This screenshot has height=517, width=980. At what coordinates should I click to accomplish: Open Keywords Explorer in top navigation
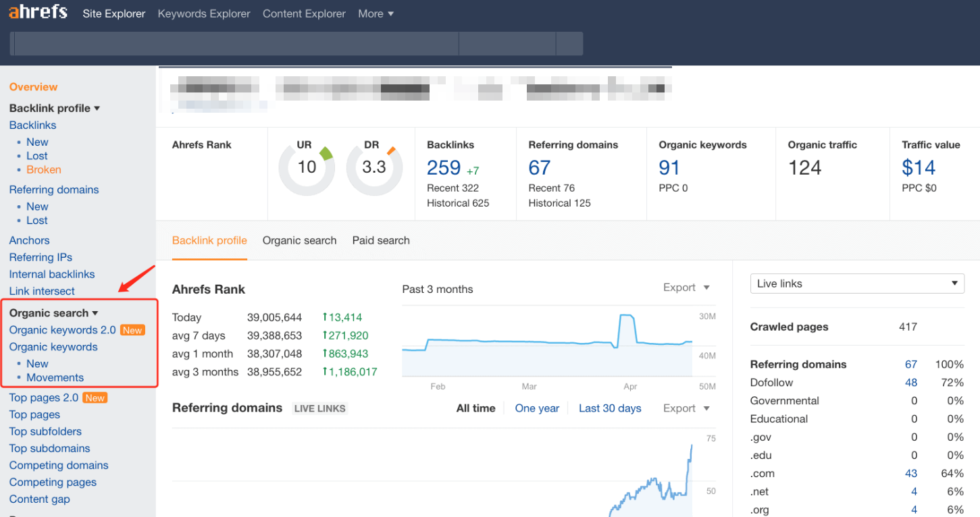pos(204,13)
